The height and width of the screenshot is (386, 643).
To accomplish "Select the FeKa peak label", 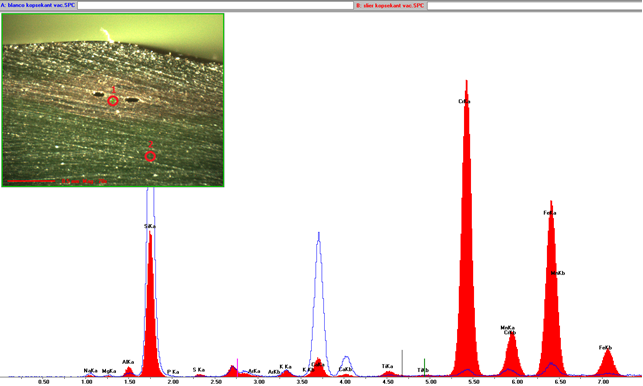I will coord(550,213).
